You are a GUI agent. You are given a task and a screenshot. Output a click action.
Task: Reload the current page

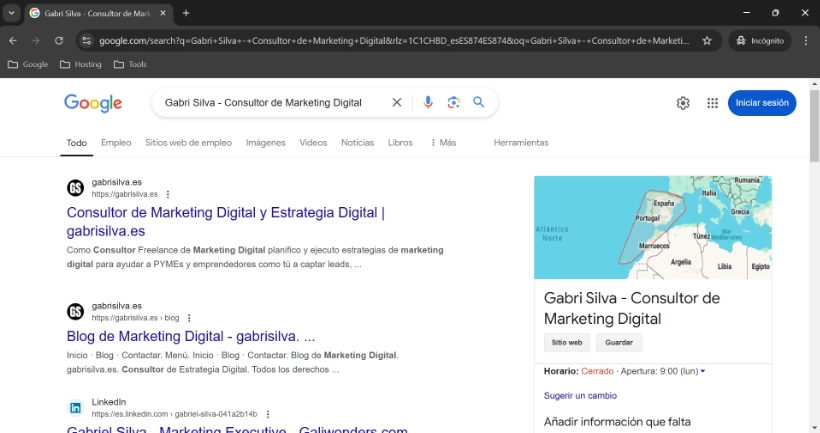pyautogui.click(x=59, y=41)
